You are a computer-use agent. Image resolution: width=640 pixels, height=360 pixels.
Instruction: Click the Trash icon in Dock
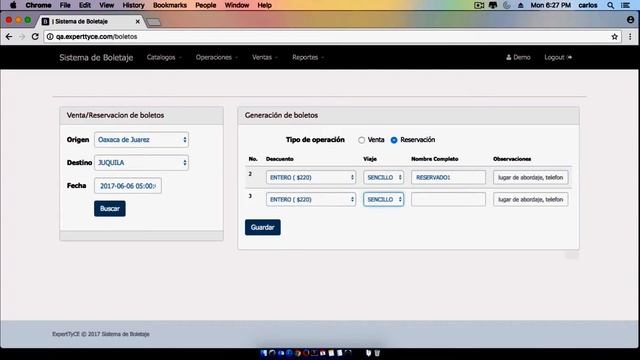point(377,353)
